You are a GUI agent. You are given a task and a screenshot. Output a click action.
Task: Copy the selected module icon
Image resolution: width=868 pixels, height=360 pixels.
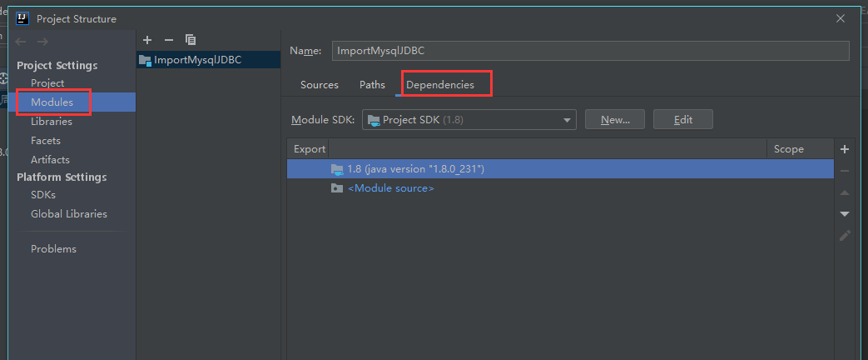[x=191, y=40]
